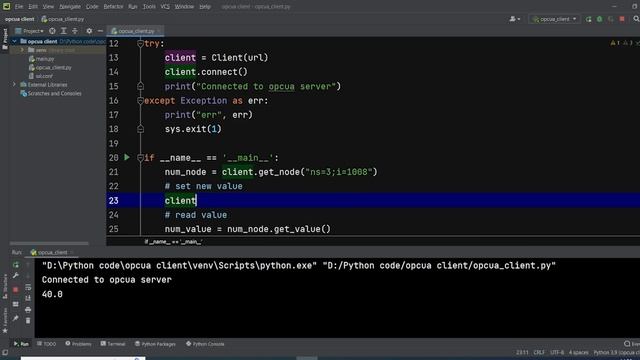Open opcua_client run configuration dropdown
The image size is (640, 360).
(554, 19)
